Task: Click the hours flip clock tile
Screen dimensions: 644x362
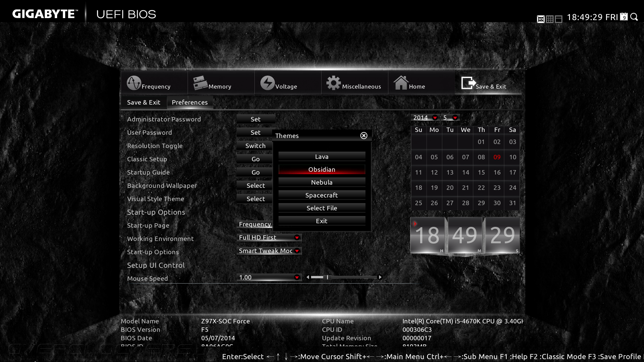Action: tap(428, 235)
